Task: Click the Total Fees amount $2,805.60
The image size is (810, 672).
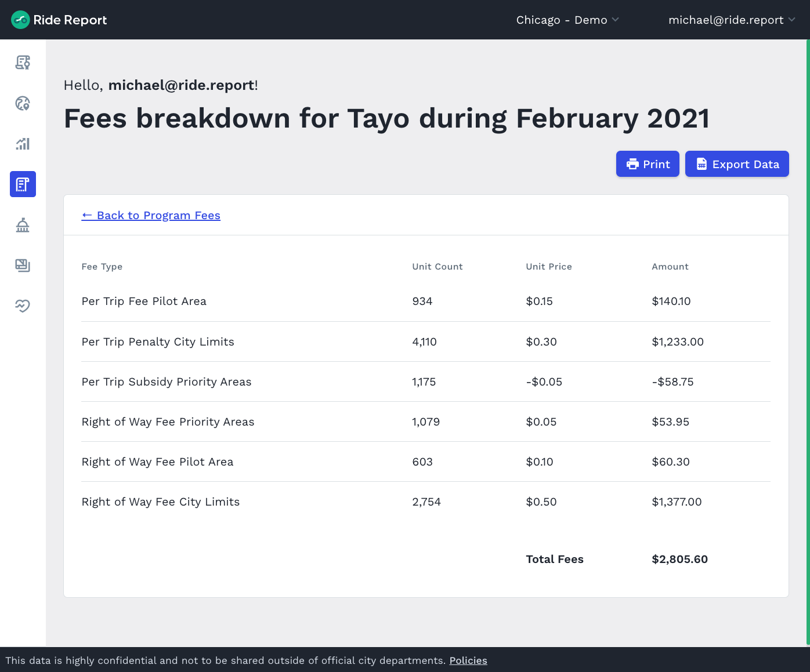Action: [x=679, y=559]
